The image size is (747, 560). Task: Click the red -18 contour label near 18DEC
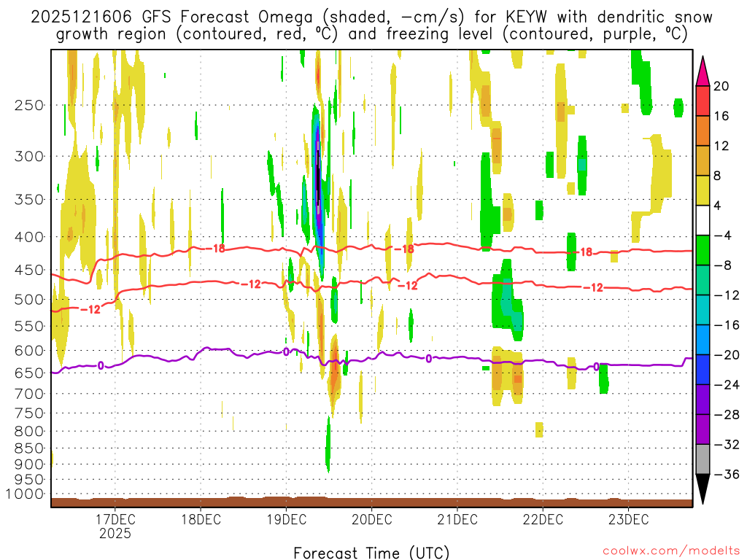click(215, 248)
